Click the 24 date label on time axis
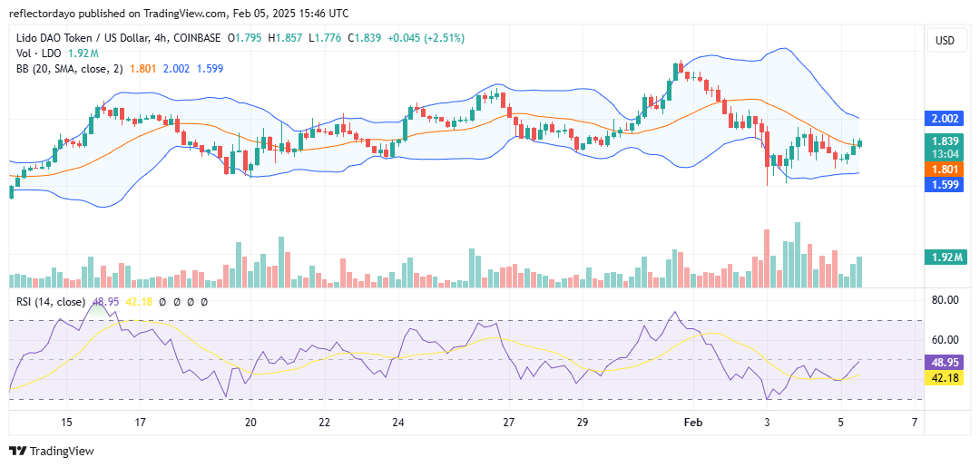Viewport: 980px width, 467px height. (398, 422)
